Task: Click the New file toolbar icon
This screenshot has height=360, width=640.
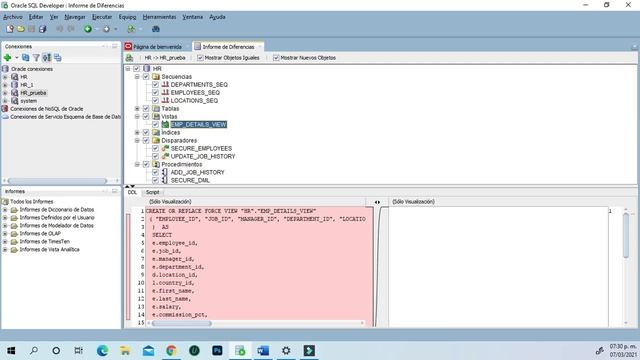Action: click(10, 29)
